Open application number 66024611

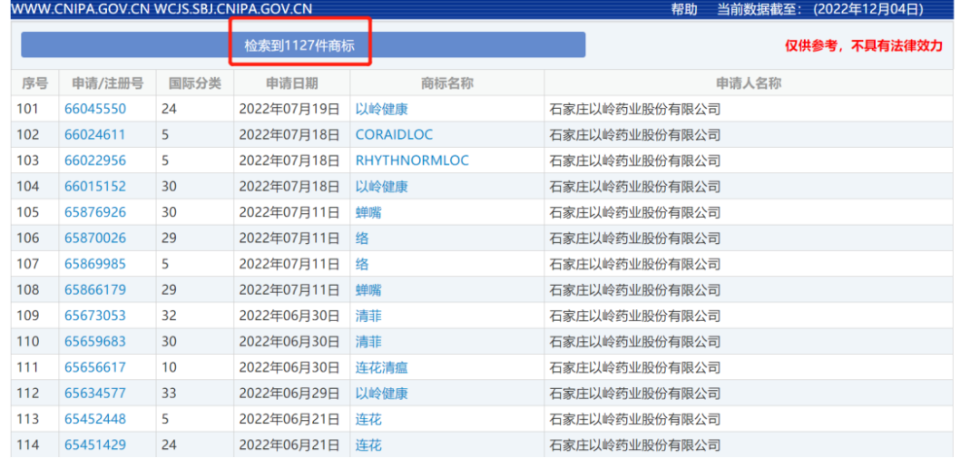click(95, 135)
